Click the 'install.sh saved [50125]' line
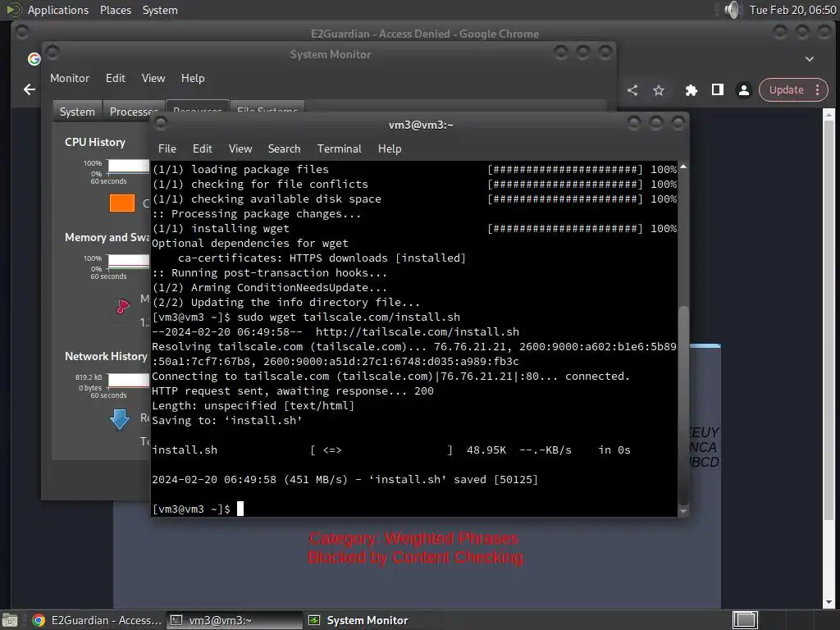The height and width of the screenshot is (630, 840). tap(345, 479)
